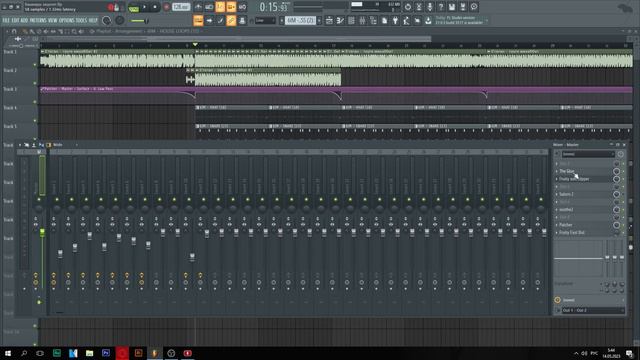
Task: Open the EDIT menu
Action: (16, 20)
